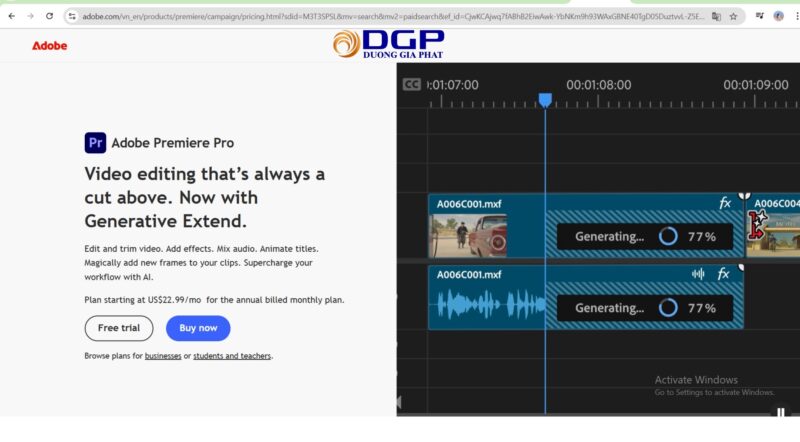
Task: Click timecode 00:01:08:00 on the ruler
Action: [x=598, y=85]
